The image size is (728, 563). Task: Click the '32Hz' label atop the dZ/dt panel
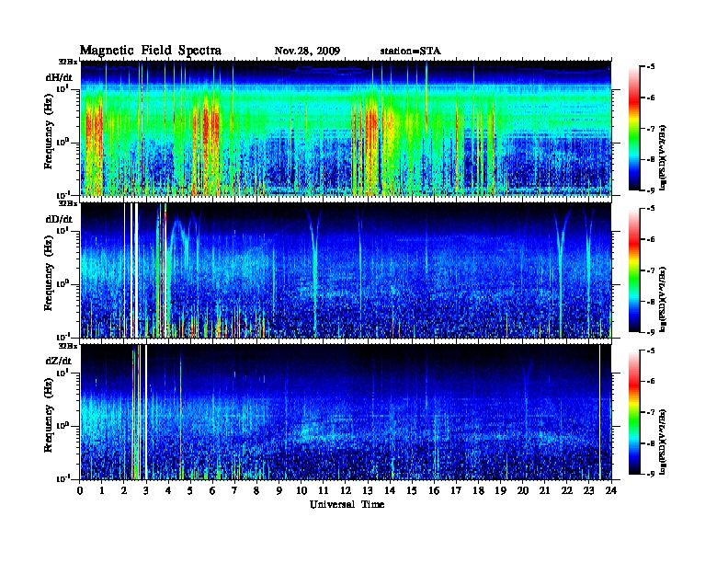(68, 346)
